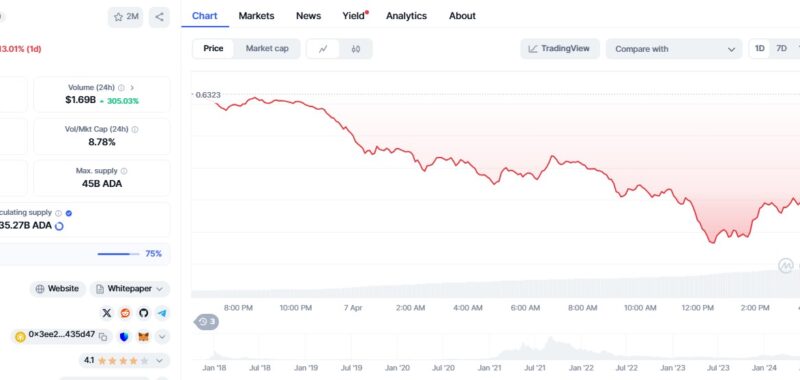Switch chart to Price view
Screen dimensions: 800x380
(213, 48)
